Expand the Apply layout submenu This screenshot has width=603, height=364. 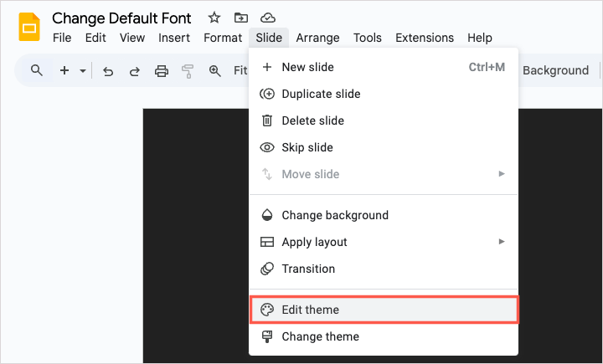coord(502,241)
